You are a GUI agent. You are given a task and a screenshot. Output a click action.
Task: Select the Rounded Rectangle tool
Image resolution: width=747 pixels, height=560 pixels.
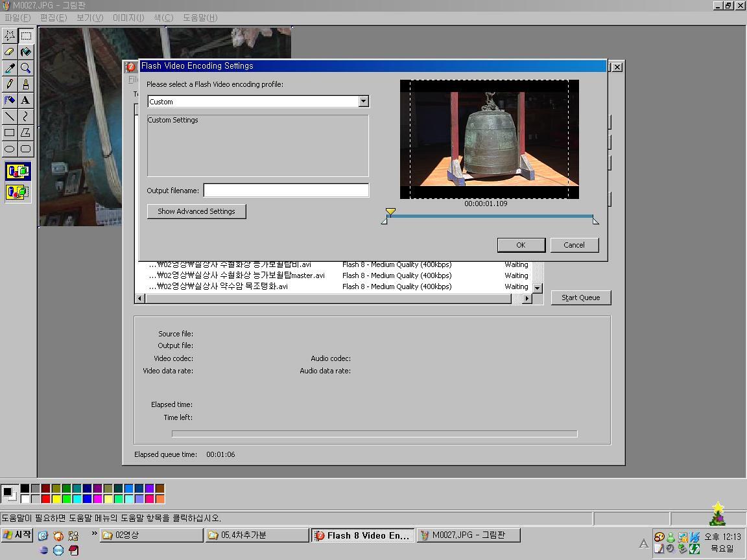click(26, 149)
